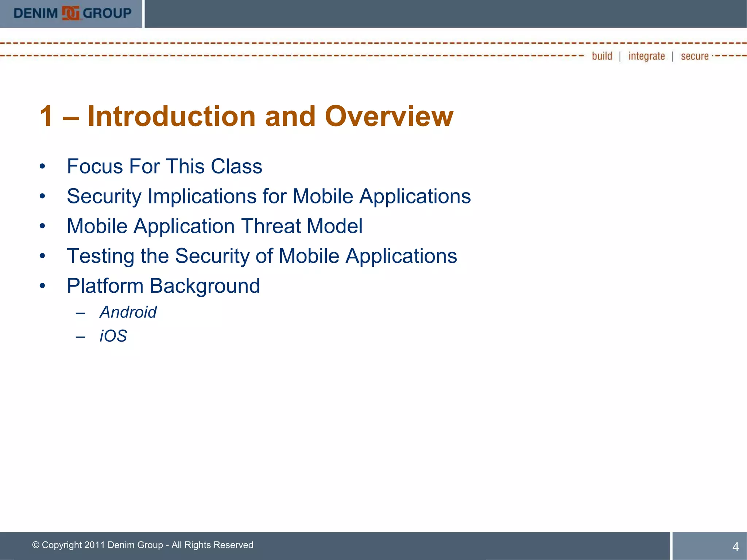
Task: Select 'Mobile Application Threat Model' bullet
Action: (x=214, y=226)
